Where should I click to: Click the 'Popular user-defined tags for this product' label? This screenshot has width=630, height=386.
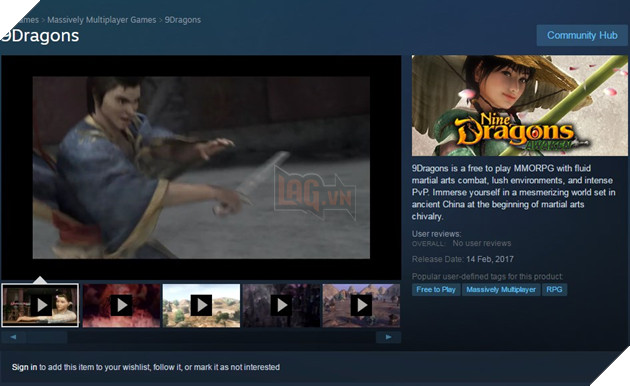coord(487,276)
